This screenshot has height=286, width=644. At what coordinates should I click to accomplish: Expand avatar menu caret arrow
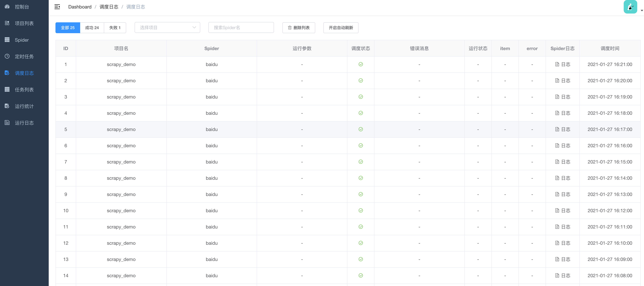tap(642, 10)
